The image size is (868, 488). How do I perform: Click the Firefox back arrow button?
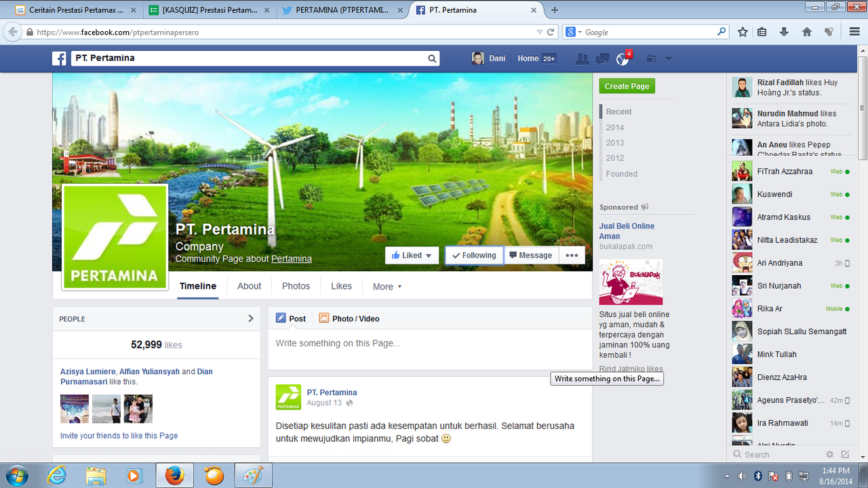click(12, 32)
